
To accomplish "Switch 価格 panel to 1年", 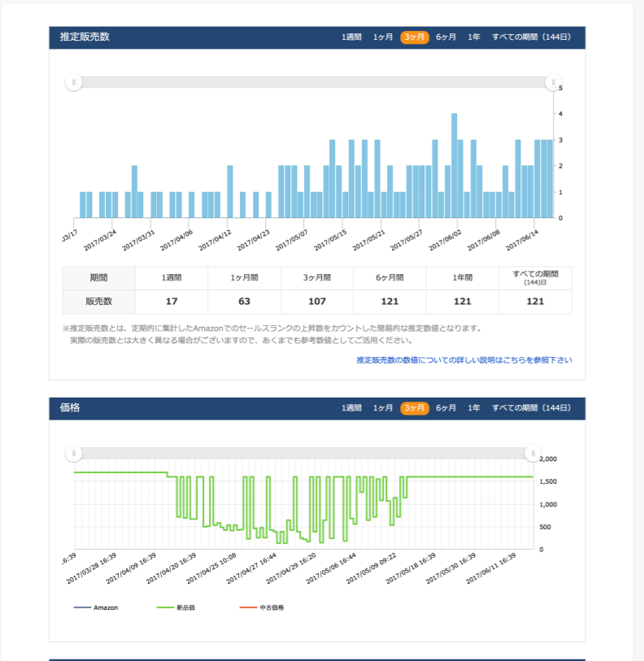I will (474, 408).
